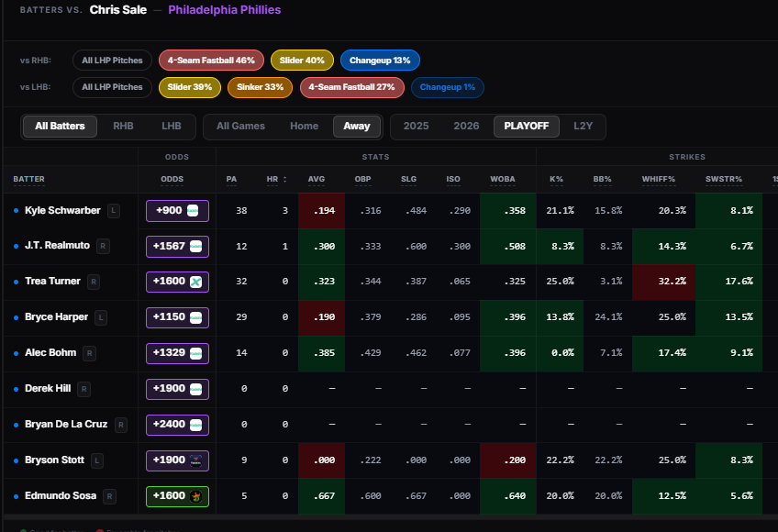
Task: Click sportsbook icon in Bryson Stott's odds
Action: click(196, 460)
